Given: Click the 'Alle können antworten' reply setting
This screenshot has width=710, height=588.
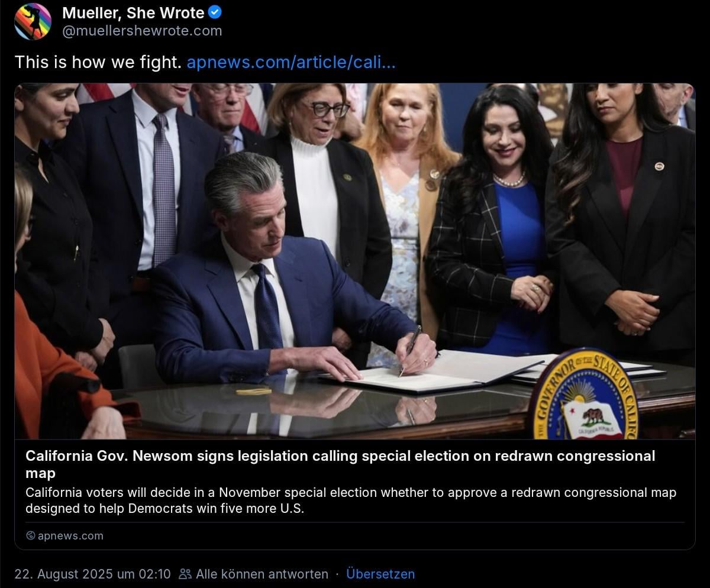Looking at the screenshot, I should [262, 574].
